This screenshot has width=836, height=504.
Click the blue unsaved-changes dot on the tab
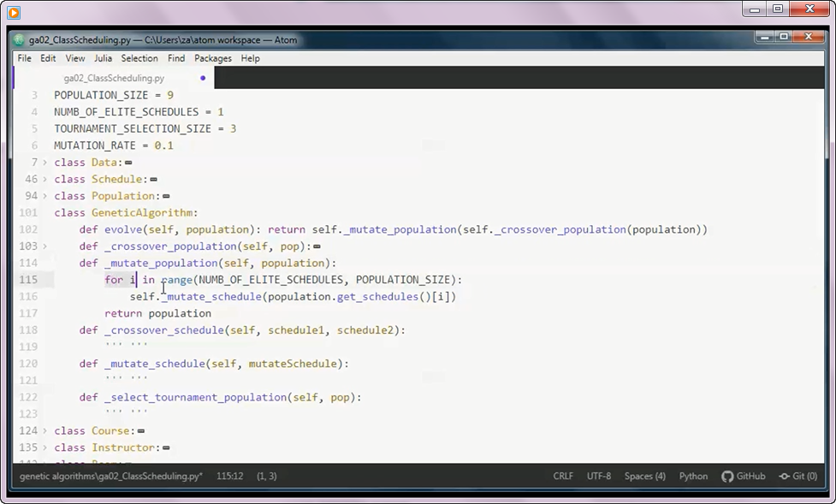pyautogui.click(x=201, y=76)
